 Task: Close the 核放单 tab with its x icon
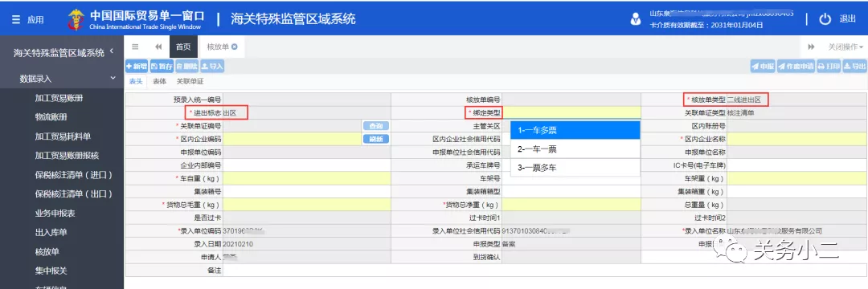pyautogui.click(x=234, y=47)
